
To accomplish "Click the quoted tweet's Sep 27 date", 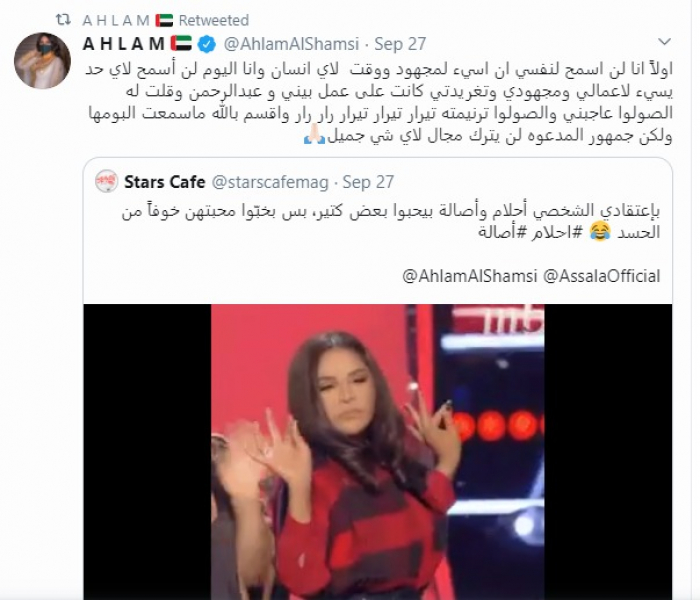I will pos(368,182).
